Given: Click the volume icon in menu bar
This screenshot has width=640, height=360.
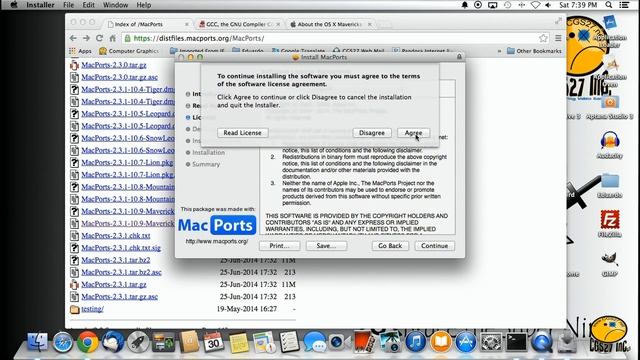Looking at the screenshot, I should coord(548,5).
